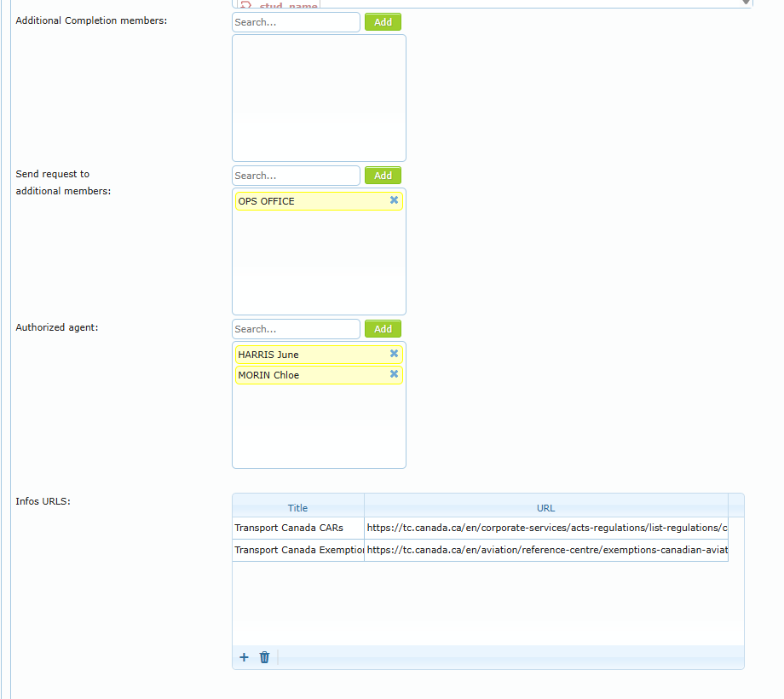Image resolution: width=784 pixels, height=699 pixels.
Task: Remove MORIN Chloe from authorized agents
Action: coord(394,374)
